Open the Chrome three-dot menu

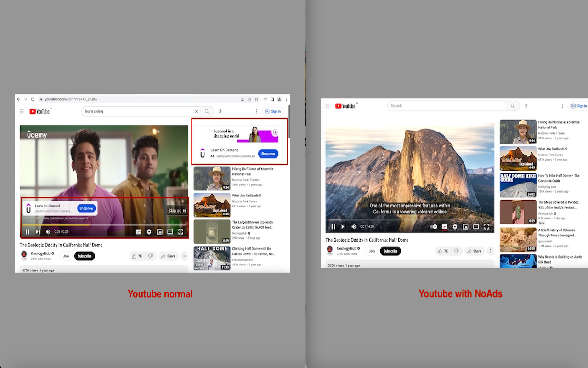[287, 99]
